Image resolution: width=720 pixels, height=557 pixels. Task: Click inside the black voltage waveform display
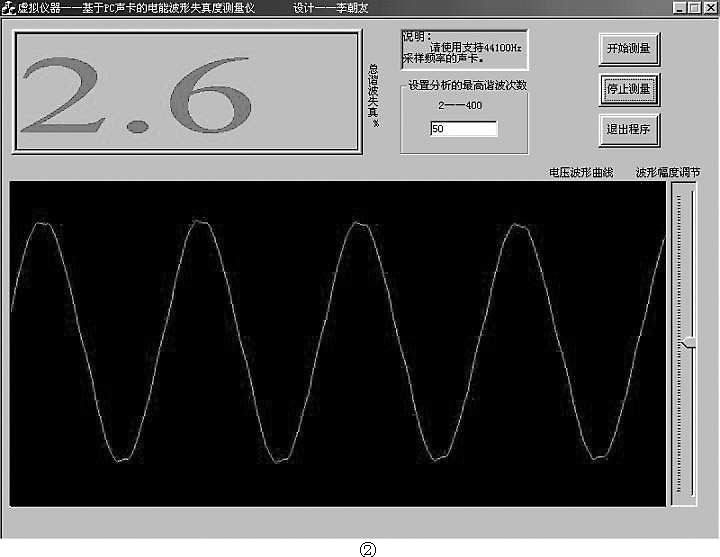[x=338, y=343]
